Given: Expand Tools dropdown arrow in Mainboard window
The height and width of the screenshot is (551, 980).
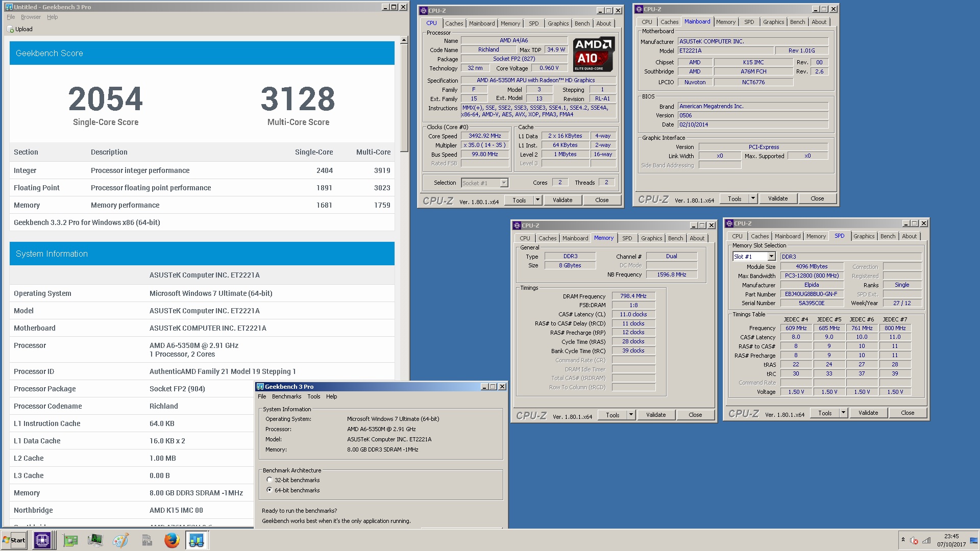Looking at the screenshot, I should (753, 198).
